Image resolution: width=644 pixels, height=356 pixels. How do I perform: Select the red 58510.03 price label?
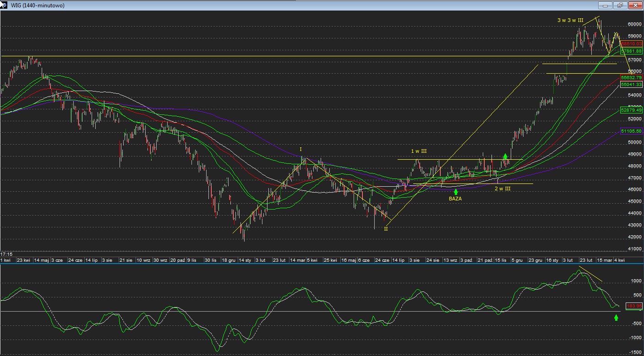(x=631, y=43)
